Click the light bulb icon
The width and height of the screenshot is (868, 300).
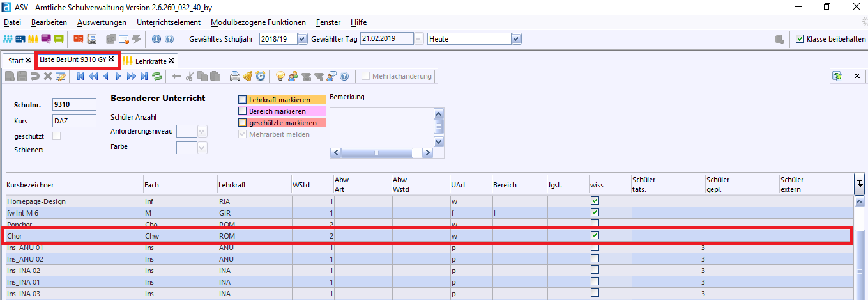280,76
